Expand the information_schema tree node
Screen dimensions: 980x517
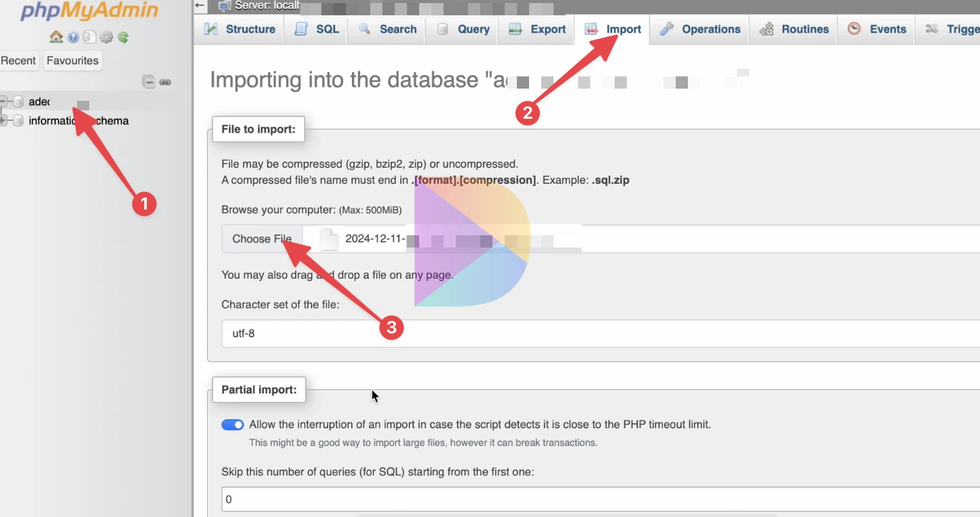point(4,120)
